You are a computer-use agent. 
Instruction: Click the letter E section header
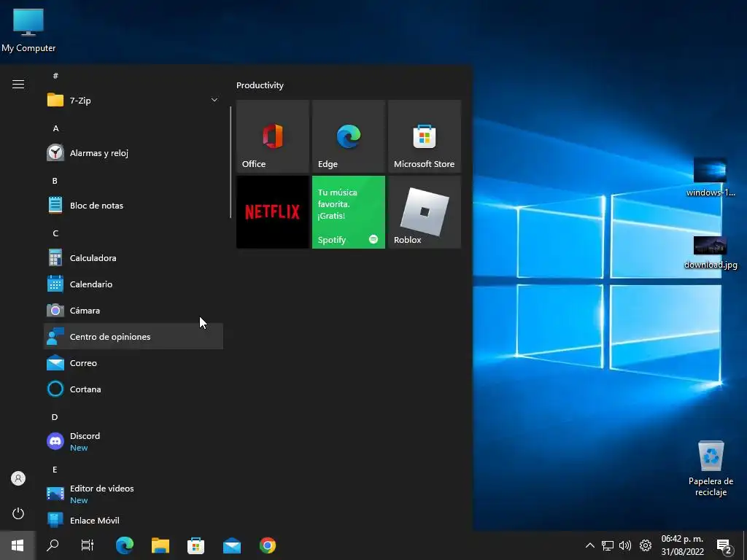click(55, 470)
